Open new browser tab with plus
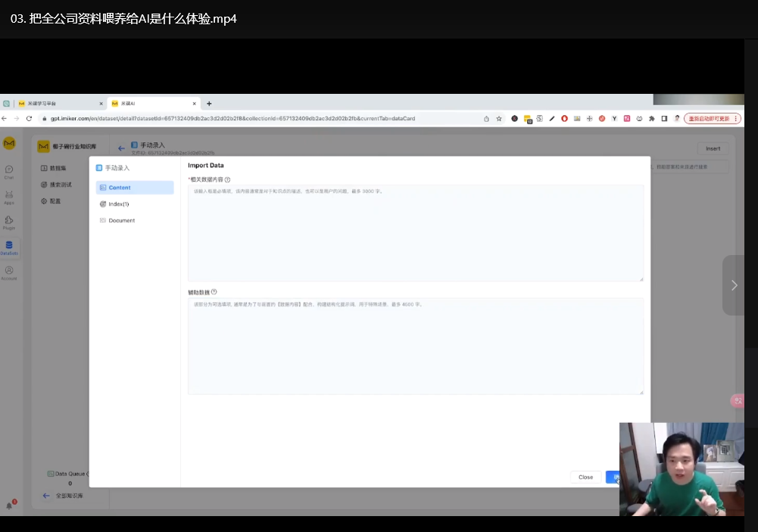758x532 pixels. click(209, 104)
